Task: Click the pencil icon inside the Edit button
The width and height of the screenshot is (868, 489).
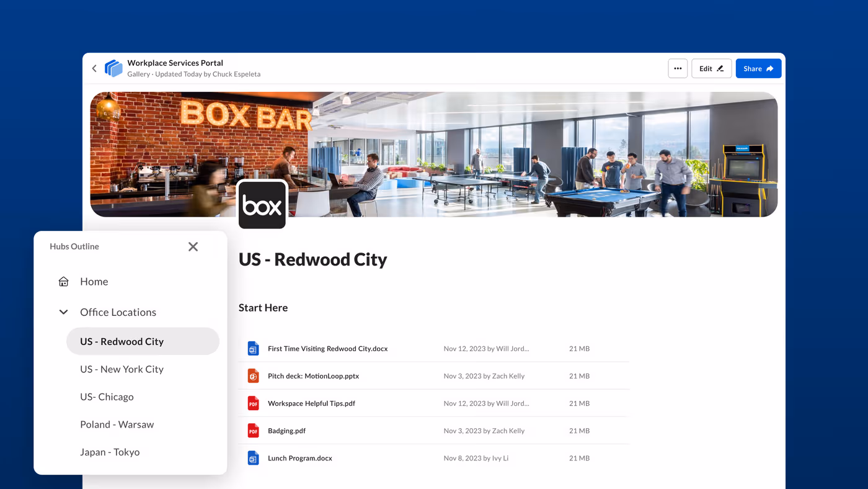Action: point(719,68)
